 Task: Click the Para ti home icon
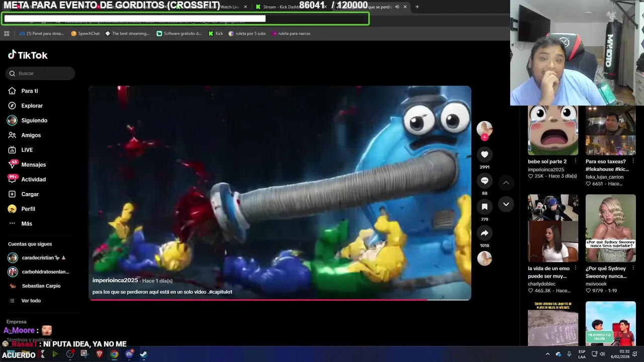(x=12, y=91)
